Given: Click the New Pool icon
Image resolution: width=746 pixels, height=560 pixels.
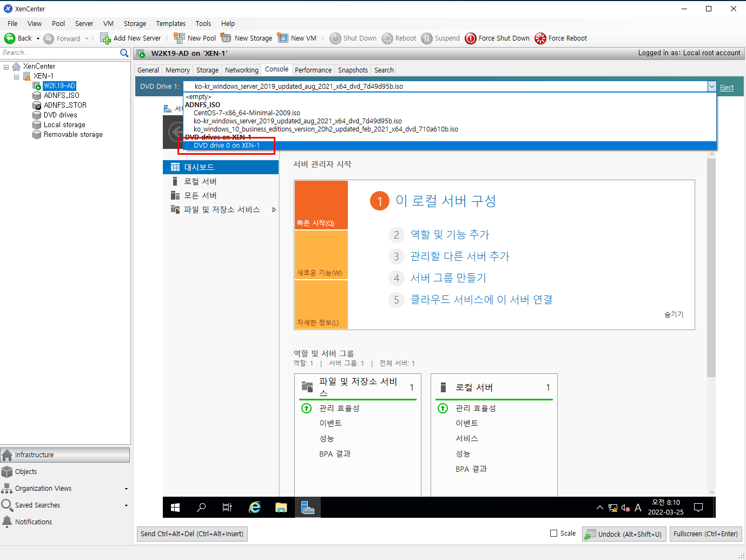Looking at the screenshot, I should tap(179, 38).
